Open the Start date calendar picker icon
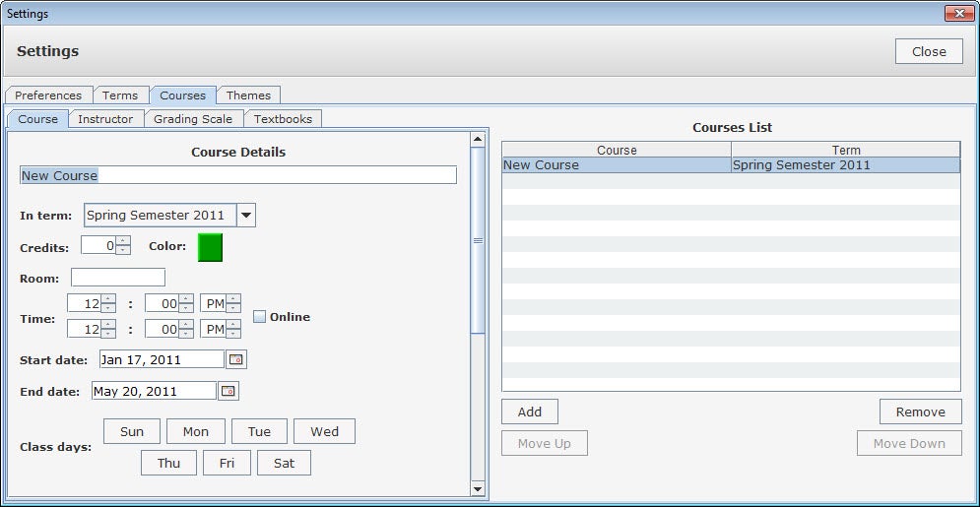 coord(235,359)
